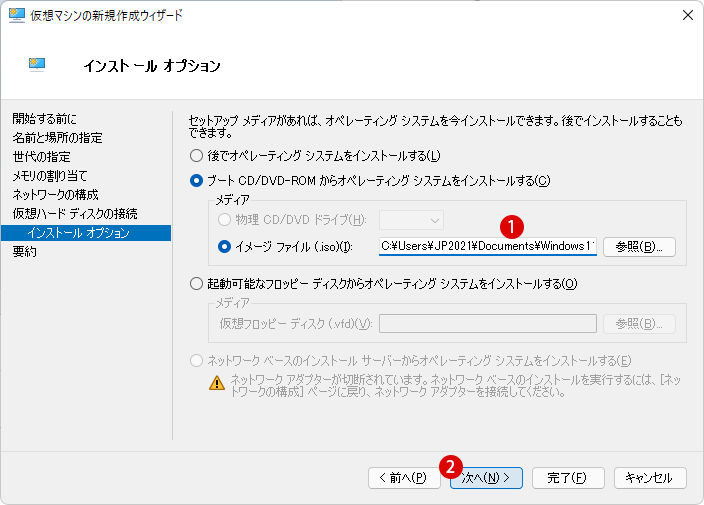Go to 要約 step
704x505 pixels.
pos(25,252)
